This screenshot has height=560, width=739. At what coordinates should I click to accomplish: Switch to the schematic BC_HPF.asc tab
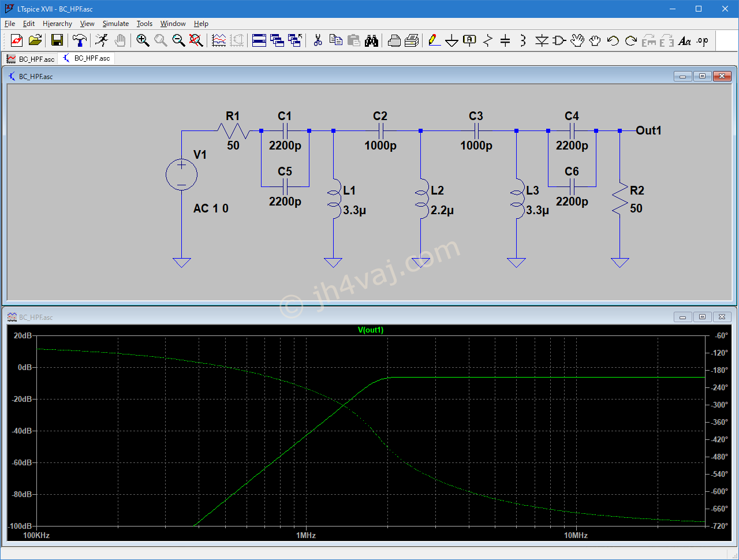(x=87, y=58)
